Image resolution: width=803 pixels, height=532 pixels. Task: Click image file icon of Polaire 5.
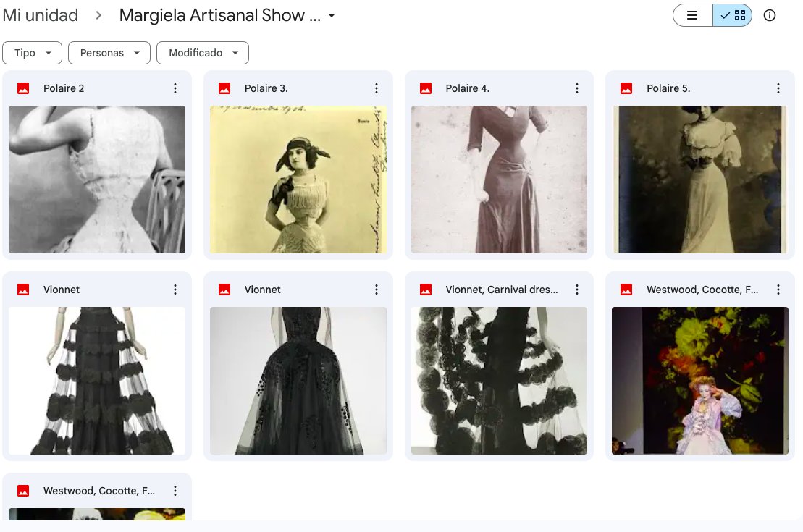(x=626, y=88)
